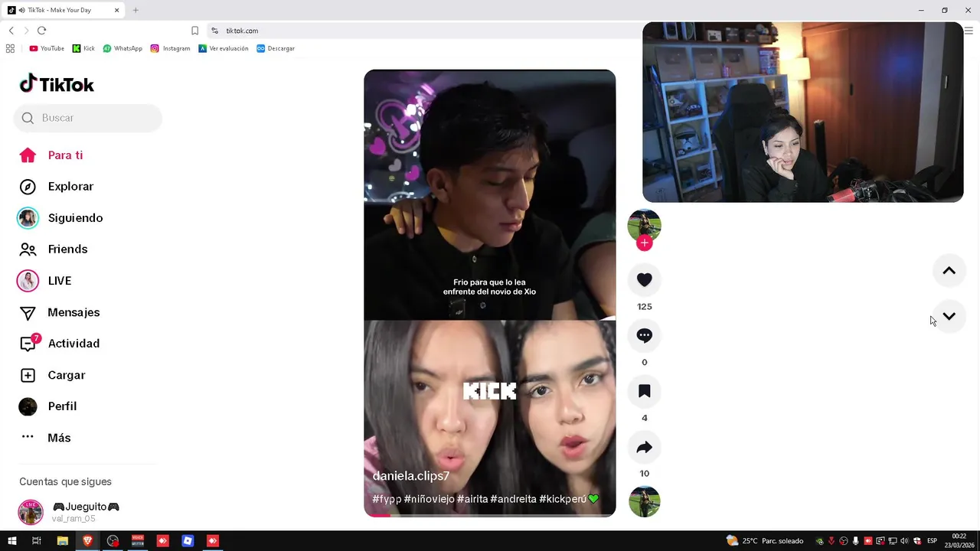
Task: Open the LIVE section
Action: click(45, 281)
